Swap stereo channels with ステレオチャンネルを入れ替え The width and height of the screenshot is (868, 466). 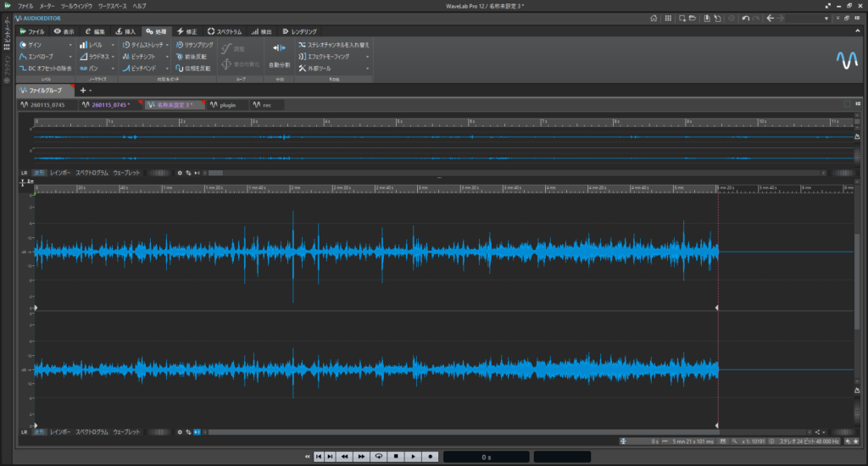[335, 44]
